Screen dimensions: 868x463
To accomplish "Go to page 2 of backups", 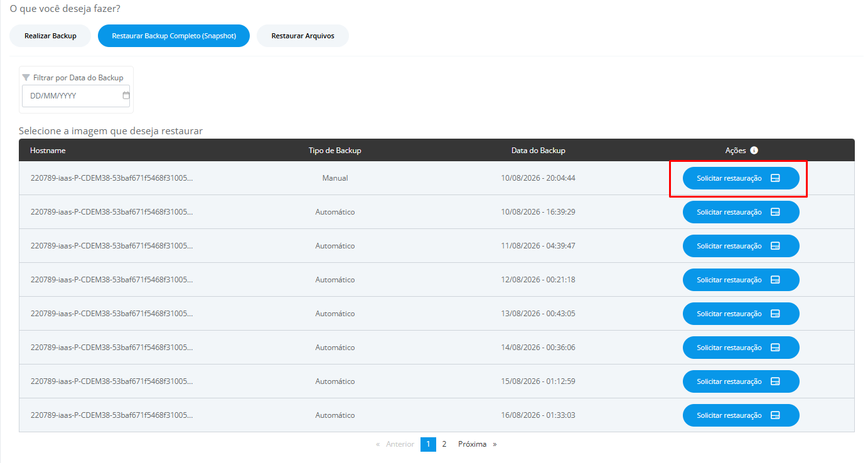I will click(x=444, y=444).
